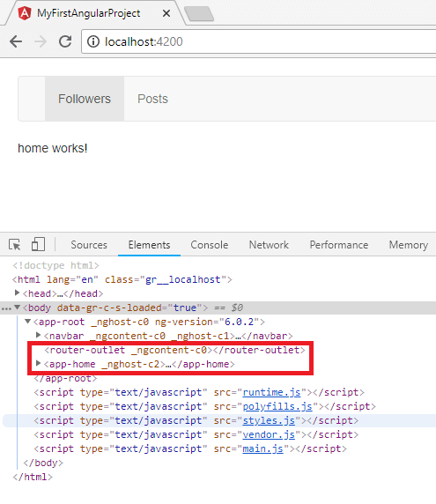
Task: Open site info icon beside localhost
Action: pos(93,41)
